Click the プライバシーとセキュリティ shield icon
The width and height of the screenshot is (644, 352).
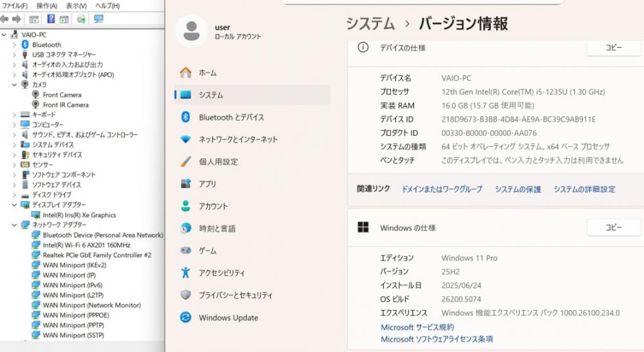pyautogui.click(x=185, y=295)
